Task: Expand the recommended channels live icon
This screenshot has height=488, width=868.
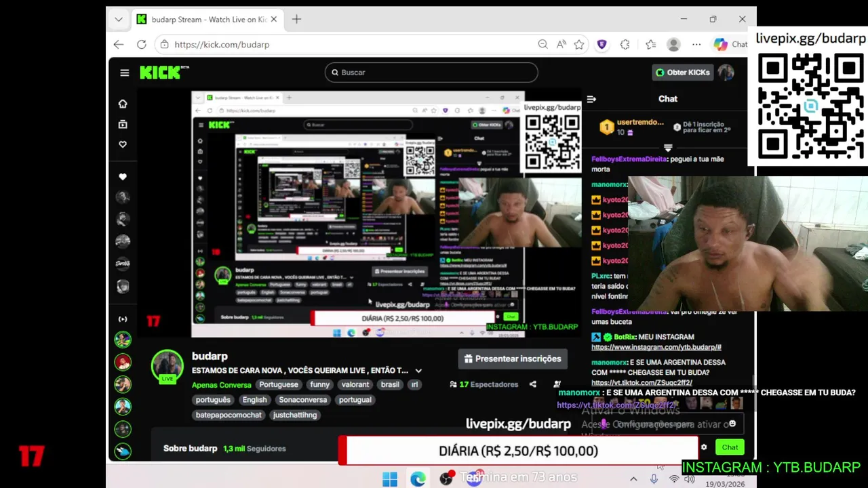Action: (123, 319)
